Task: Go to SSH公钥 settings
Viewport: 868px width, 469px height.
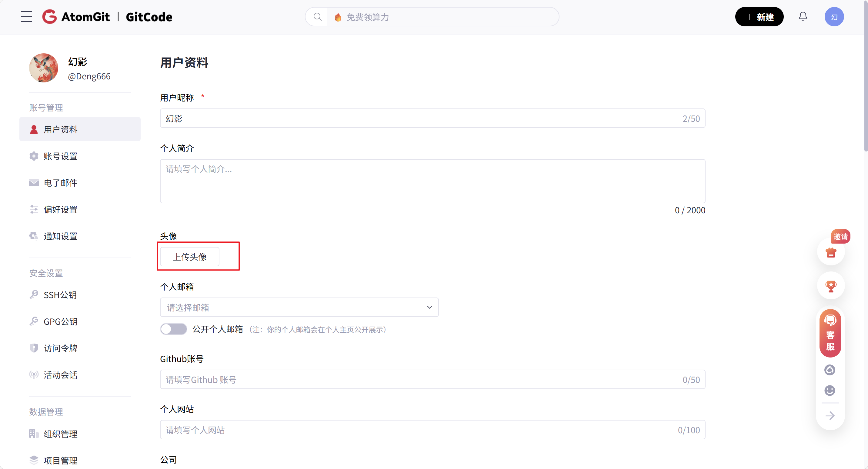Action: click(x=60, y=295)
